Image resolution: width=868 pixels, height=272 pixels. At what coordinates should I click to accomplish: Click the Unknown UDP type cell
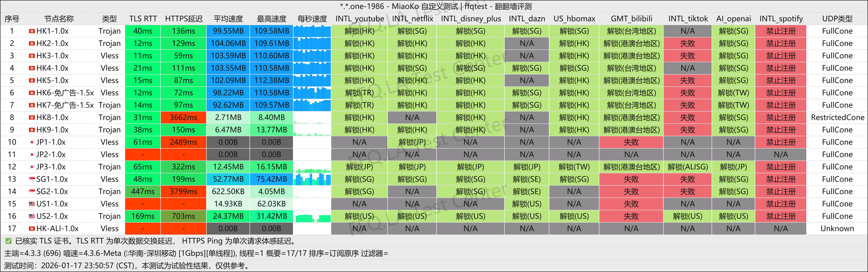pos(837,229)
